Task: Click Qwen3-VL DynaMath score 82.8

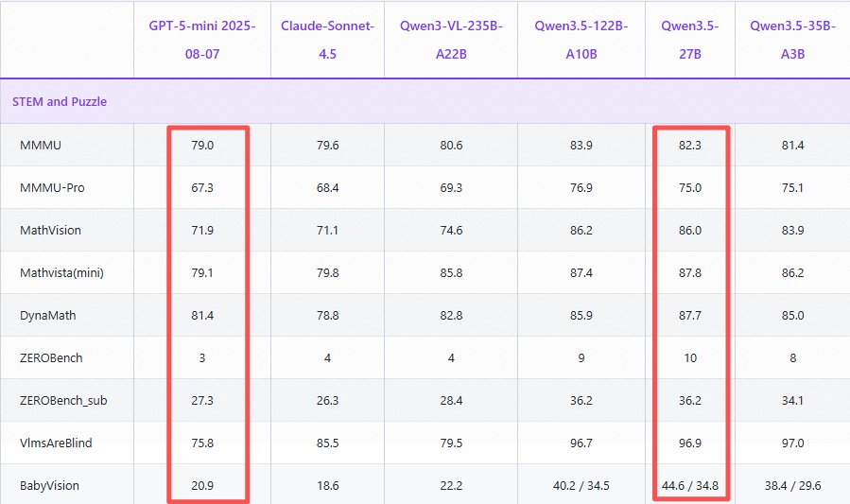Action: 451,316
